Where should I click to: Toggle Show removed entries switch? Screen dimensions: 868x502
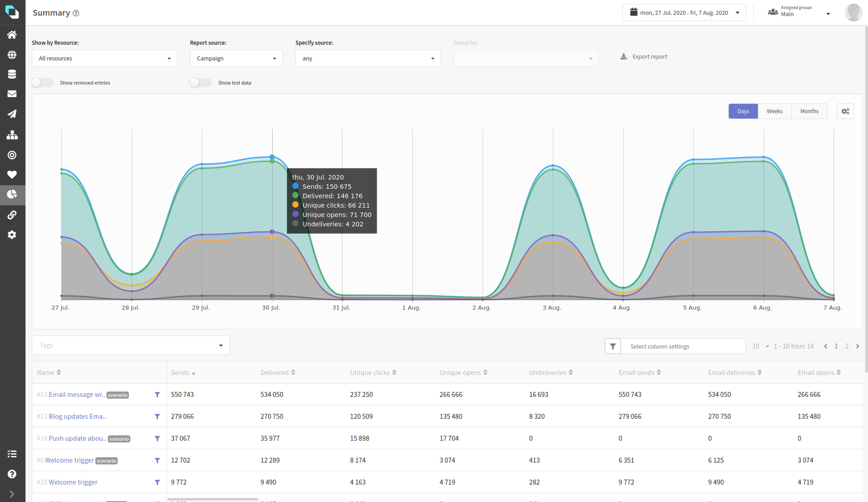click(42, 83)
